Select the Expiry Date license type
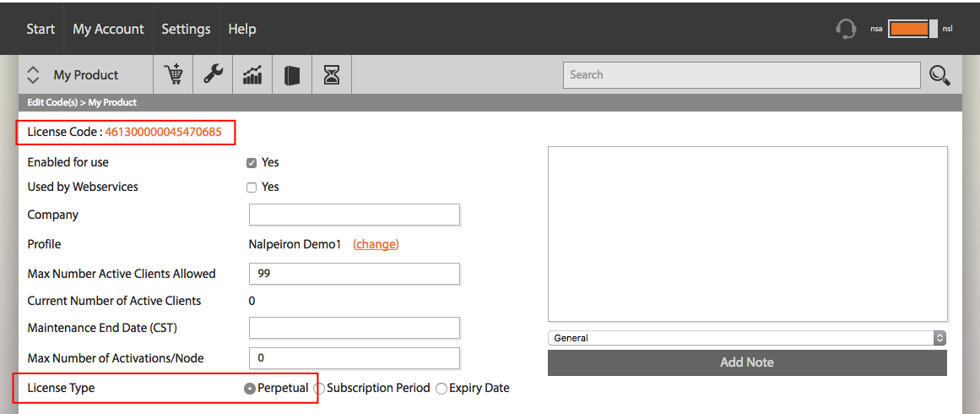This screenshot has width=980, height=414. [441, 389]
